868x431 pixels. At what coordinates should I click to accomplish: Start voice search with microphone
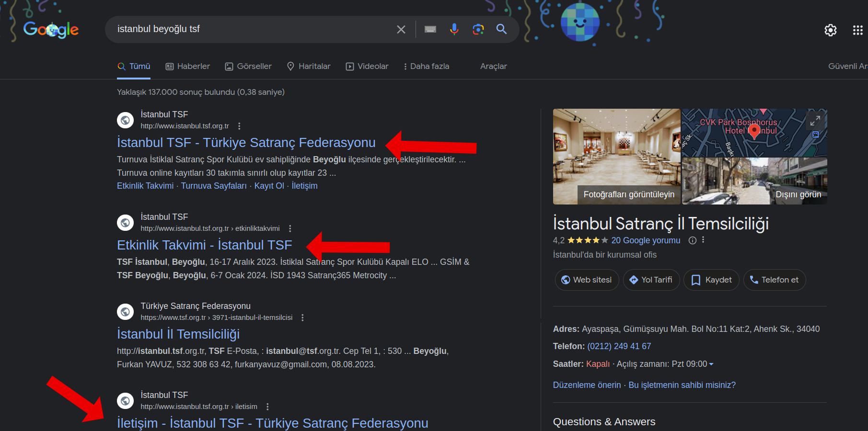pyautogui.click(x=454, y=29)
